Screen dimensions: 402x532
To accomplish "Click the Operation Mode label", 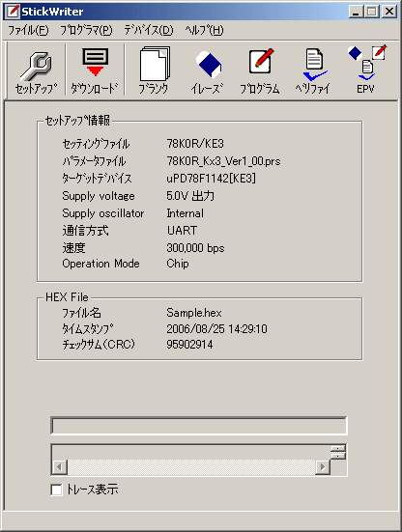I will click(x=100, y=264).
